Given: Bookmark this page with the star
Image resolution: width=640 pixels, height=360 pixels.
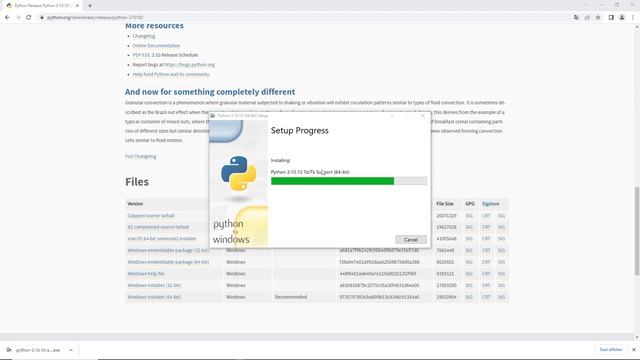Looking at the screenshot, I should [x=598, y=18].
